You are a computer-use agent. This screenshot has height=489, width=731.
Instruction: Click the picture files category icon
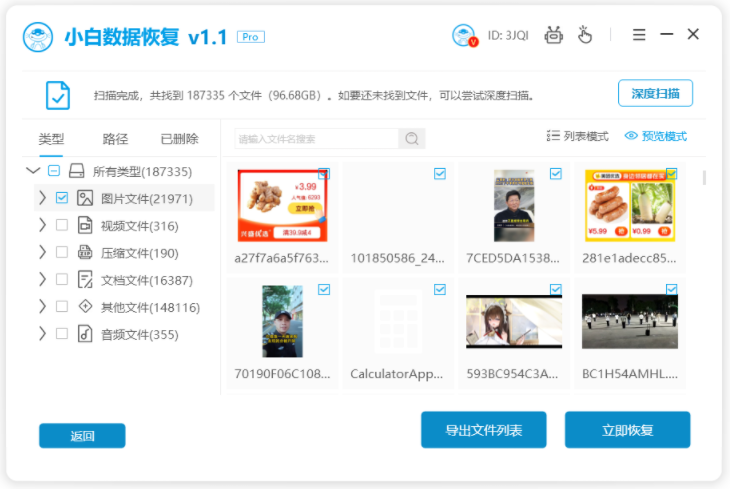click(x=85, y=198)
